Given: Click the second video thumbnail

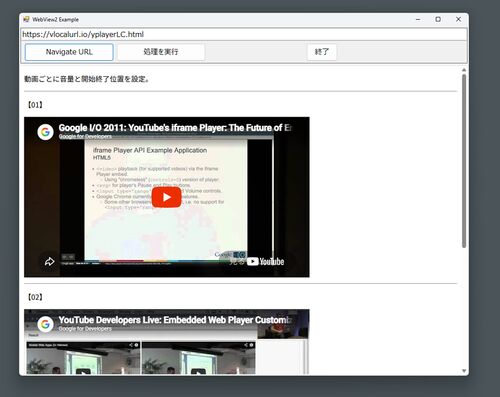Looking at the screenshot, I should (x=167, y=342).
